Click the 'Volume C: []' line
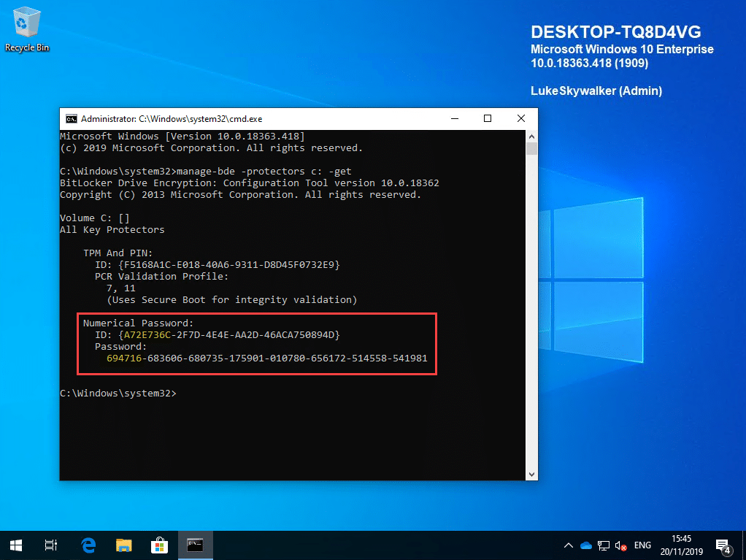Screen dimensions: 746x560 point(95,218)
